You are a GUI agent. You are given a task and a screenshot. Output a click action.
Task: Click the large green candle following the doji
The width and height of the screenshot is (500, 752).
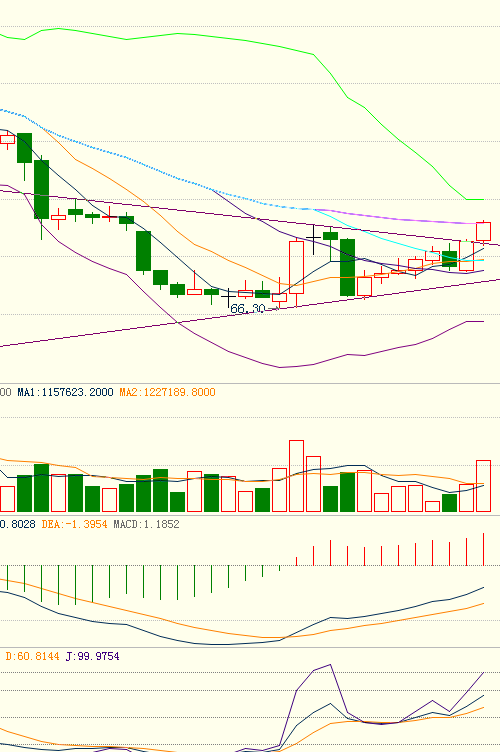pos(348,267)
